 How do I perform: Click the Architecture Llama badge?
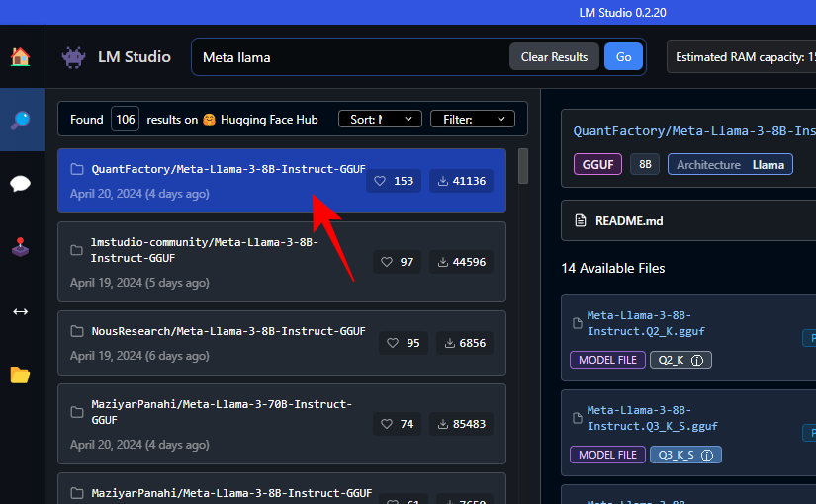[x=730, y=164]
